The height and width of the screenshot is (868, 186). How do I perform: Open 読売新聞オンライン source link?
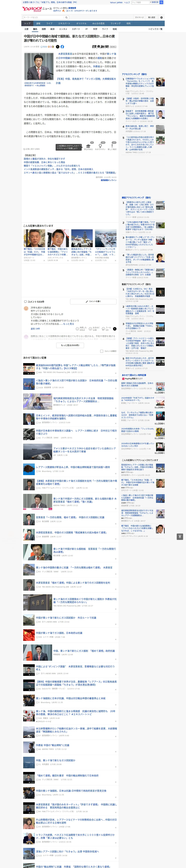coord(108,180)
